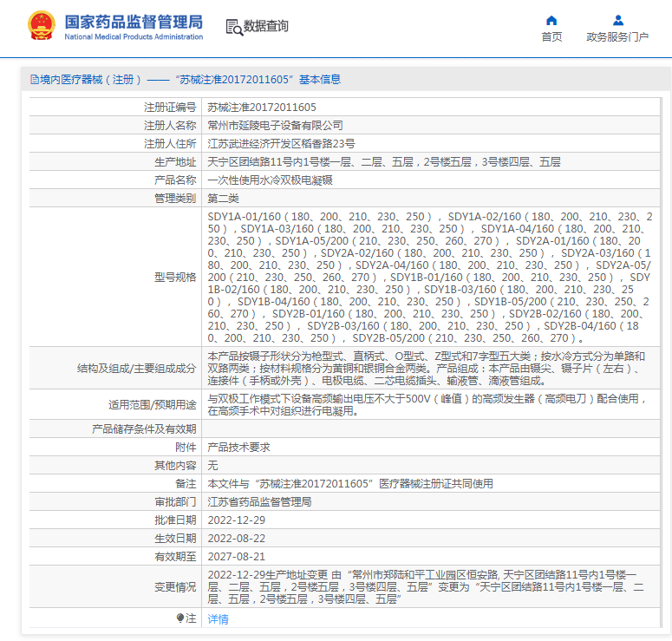Click the 审批部门 label
Image resolution: width=672 pixels, height=641 pixels.
pos(175,501)
